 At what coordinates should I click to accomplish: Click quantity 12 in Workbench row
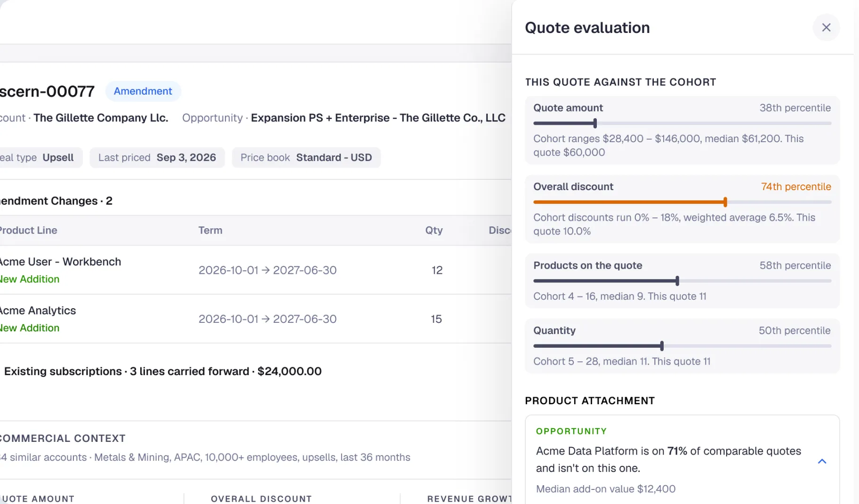(437, 270)
